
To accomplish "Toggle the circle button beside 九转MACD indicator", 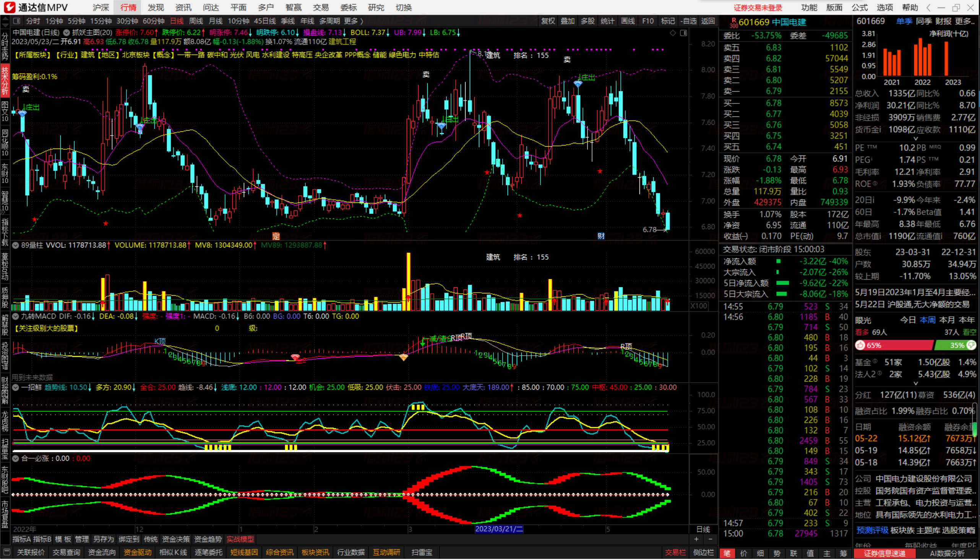I will point(16,317).
